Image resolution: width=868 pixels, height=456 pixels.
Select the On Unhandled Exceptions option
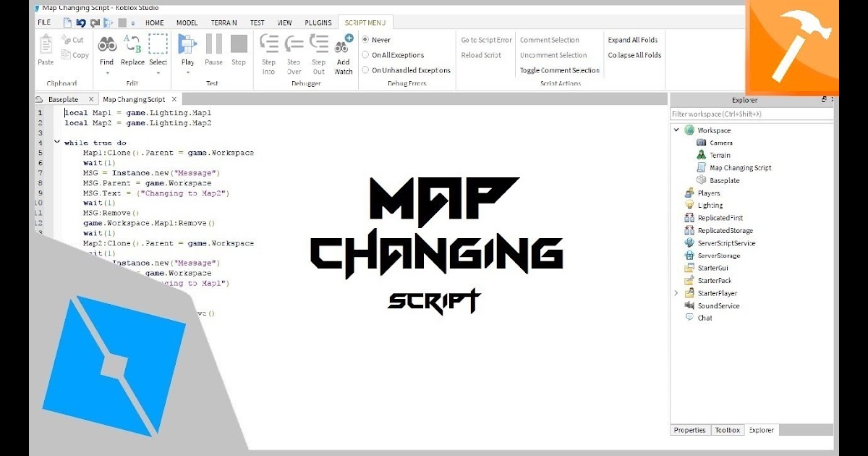click(x=365, y=70)
